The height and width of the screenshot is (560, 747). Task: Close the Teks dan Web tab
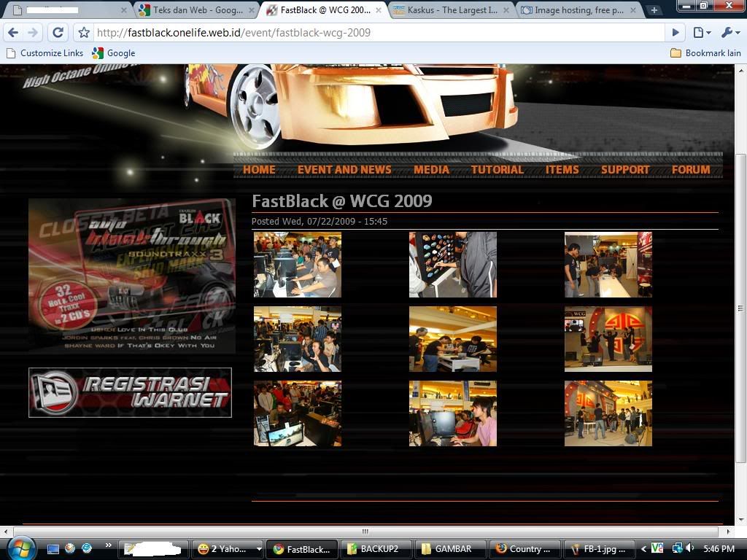coord(252,10)
